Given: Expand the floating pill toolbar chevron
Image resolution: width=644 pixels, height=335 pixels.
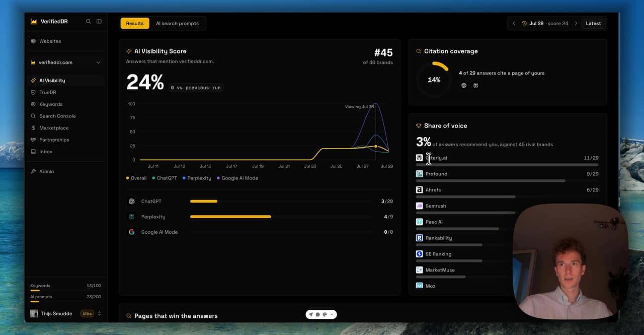Looking at the screenshot, I should 332,314.
